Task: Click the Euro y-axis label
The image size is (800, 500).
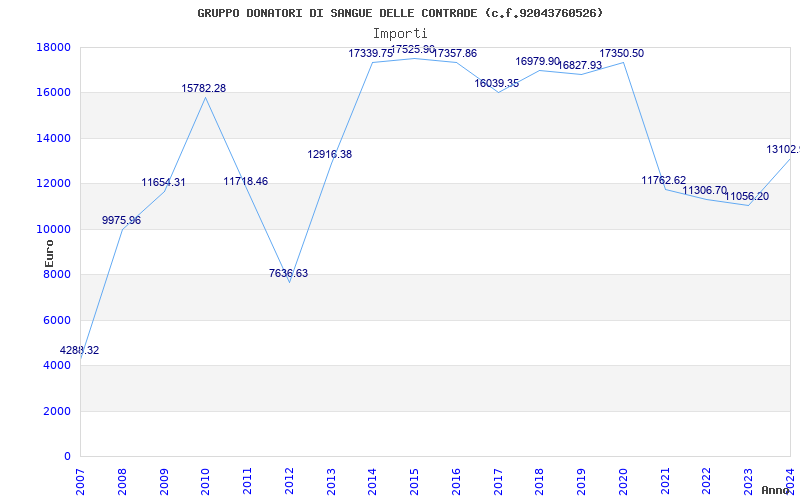Action: pos(49,252)
